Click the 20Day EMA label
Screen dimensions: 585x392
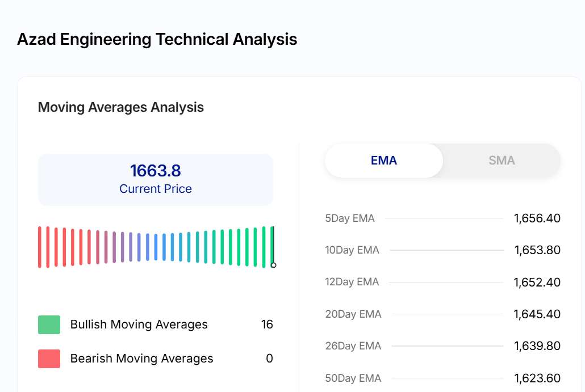353,314
